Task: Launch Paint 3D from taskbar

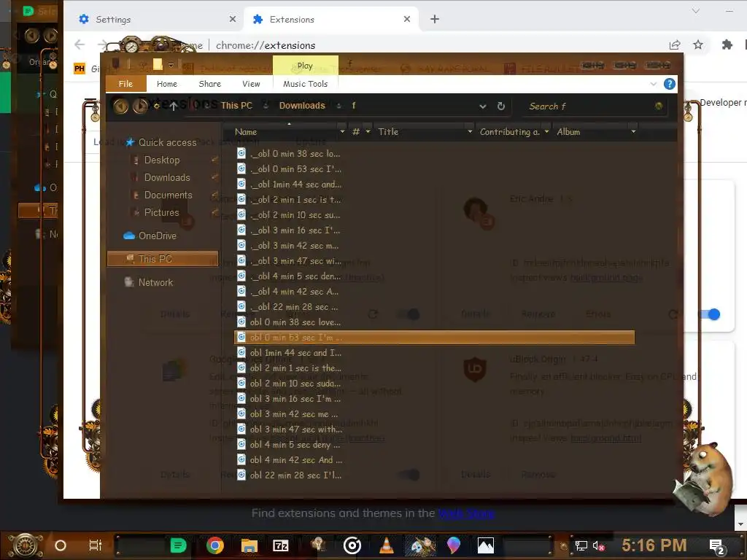Action: (x=453, y=545)
